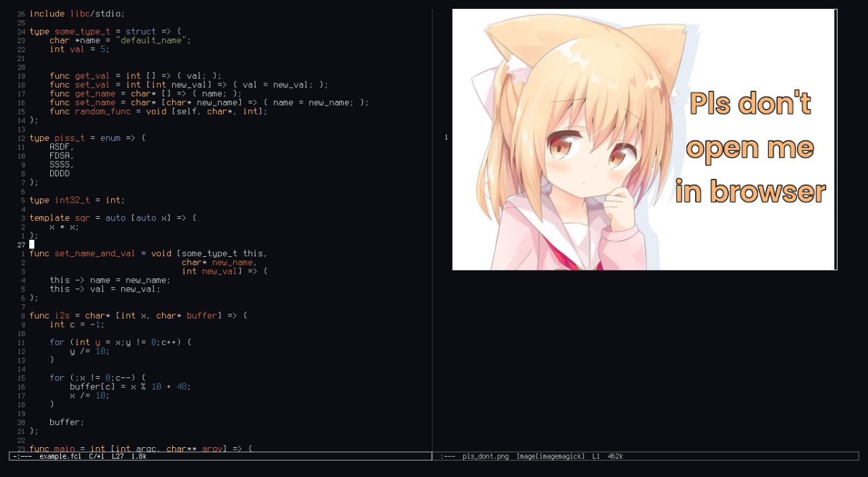Place cursor on 'include libc/stdio;' line

(77, 14)
